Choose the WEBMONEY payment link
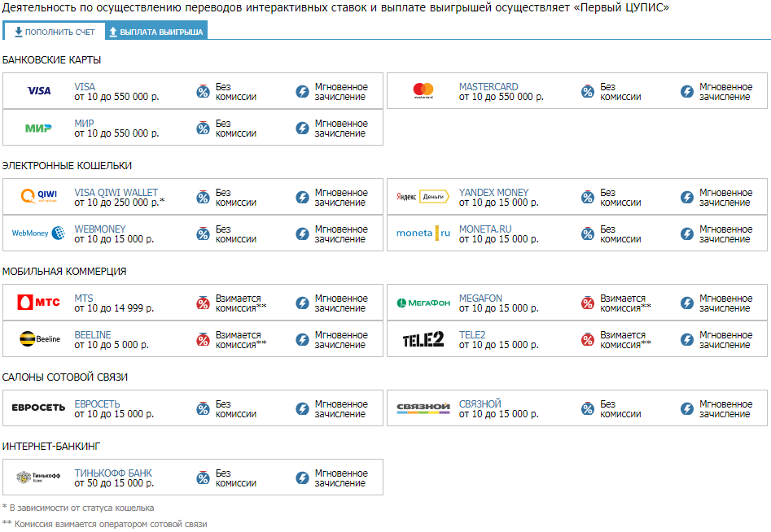 pyautogui.click(x=100, y=229)
